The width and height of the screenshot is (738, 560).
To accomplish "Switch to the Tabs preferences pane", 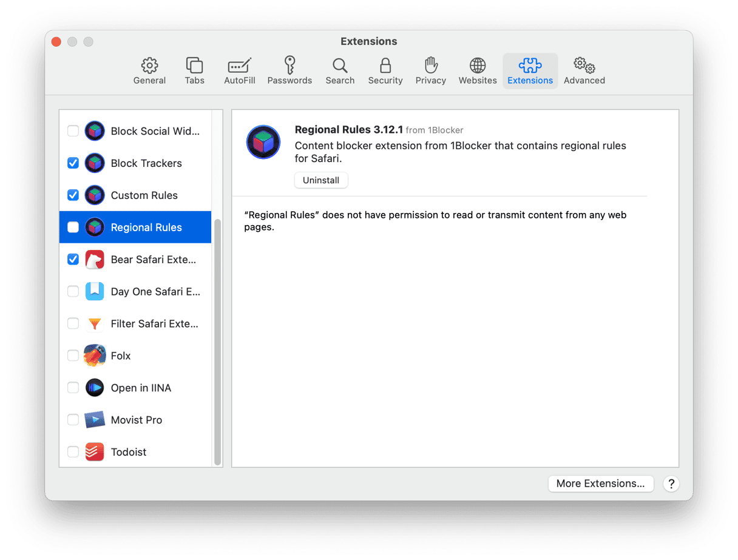I will coord(194,71).
